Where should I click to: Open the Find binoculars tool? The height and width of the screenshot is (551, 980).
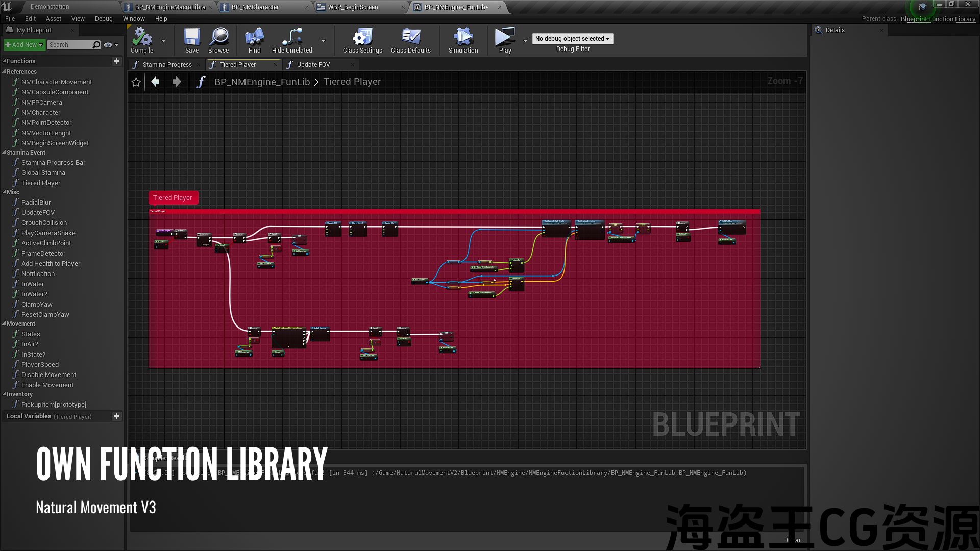click(254, 37)
